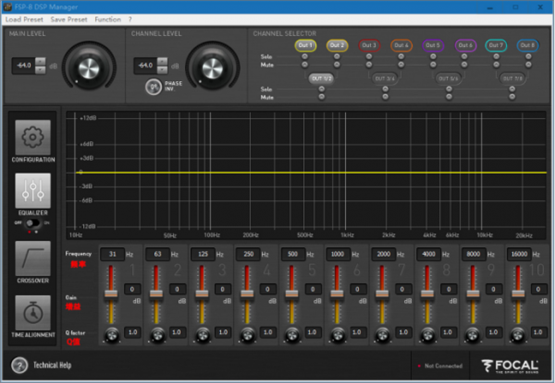
Task: Click the Main Level rotary knob
Action: point(89,68)
